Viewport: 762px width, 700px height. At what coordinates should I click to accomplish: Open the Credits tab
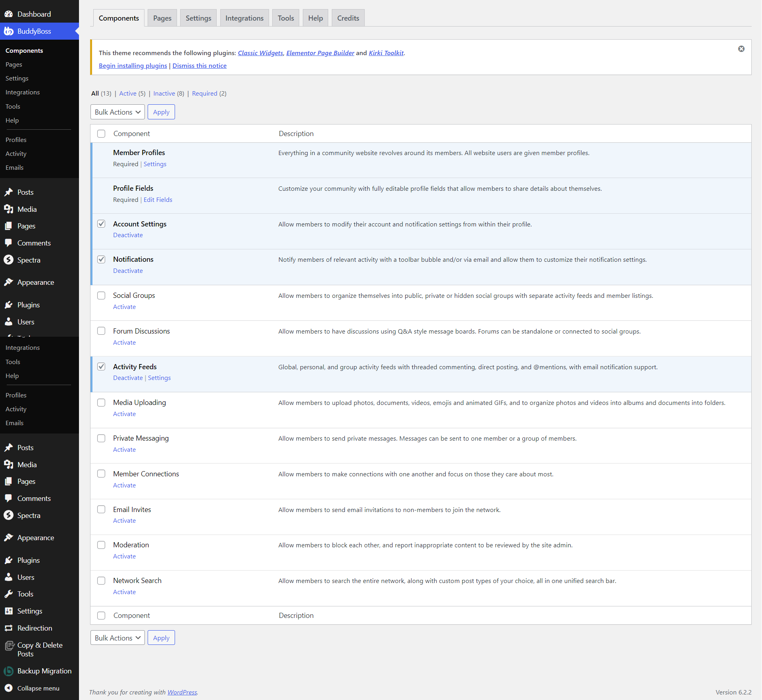[x=348, y=18]
